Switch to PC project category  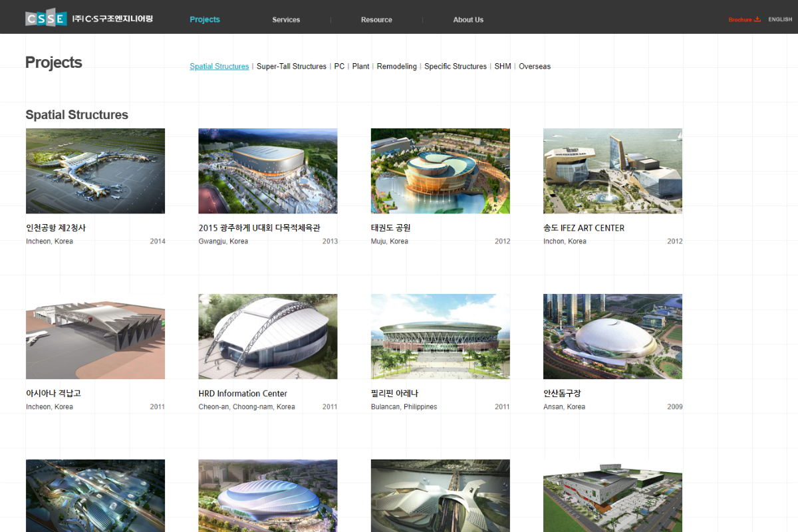point(339,66)
